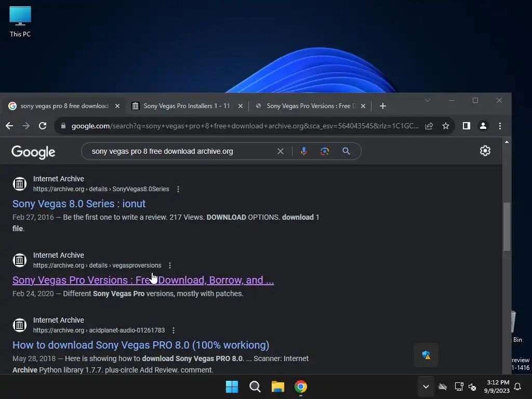View site info lock icon
532x399 pixels.
63,126
